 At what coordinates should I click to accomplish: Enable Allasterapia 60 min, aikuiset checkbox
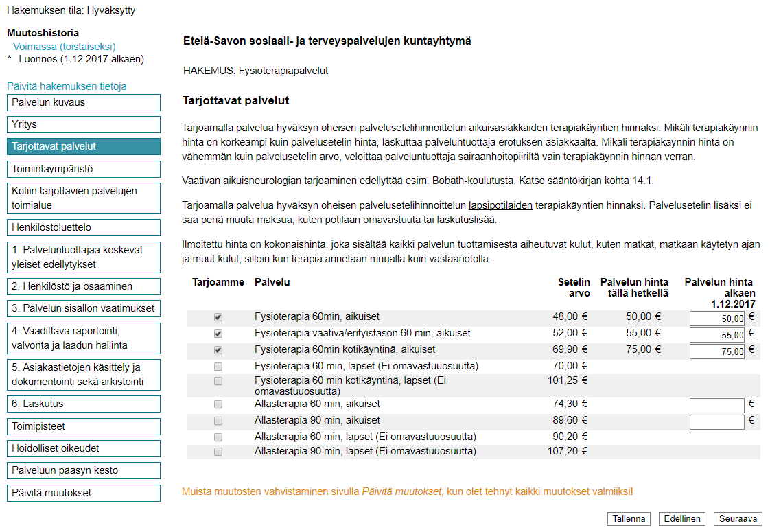[218, 405]
